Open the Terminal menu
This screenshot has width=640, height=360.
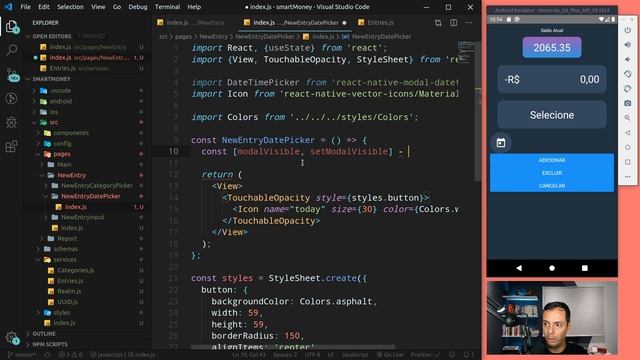pyautogui.click(x=167, y=7)
